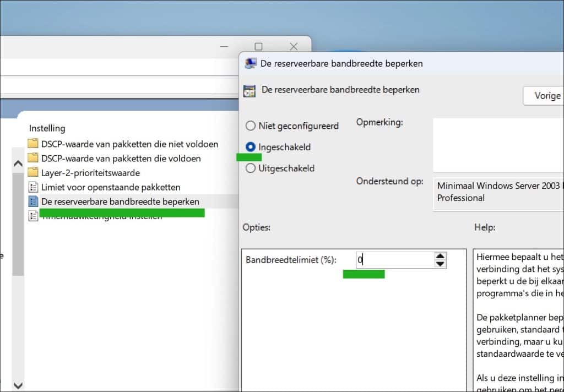This screenshot has width=564, height=392.
Task: Click the dialog title bar computer icon
Action: [x=251, y=64]
